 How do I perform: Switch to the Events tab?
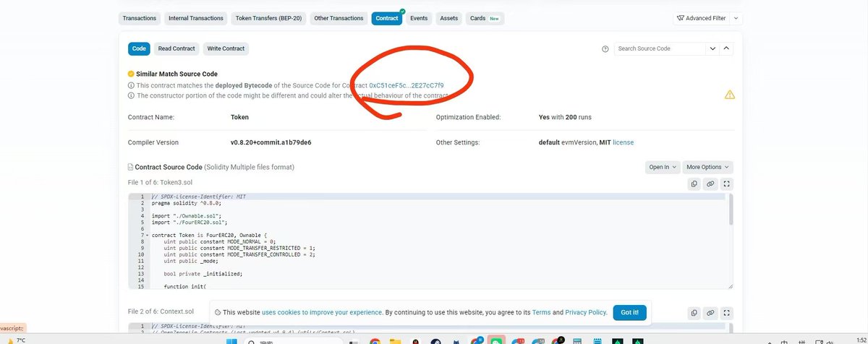coord(419,18)
